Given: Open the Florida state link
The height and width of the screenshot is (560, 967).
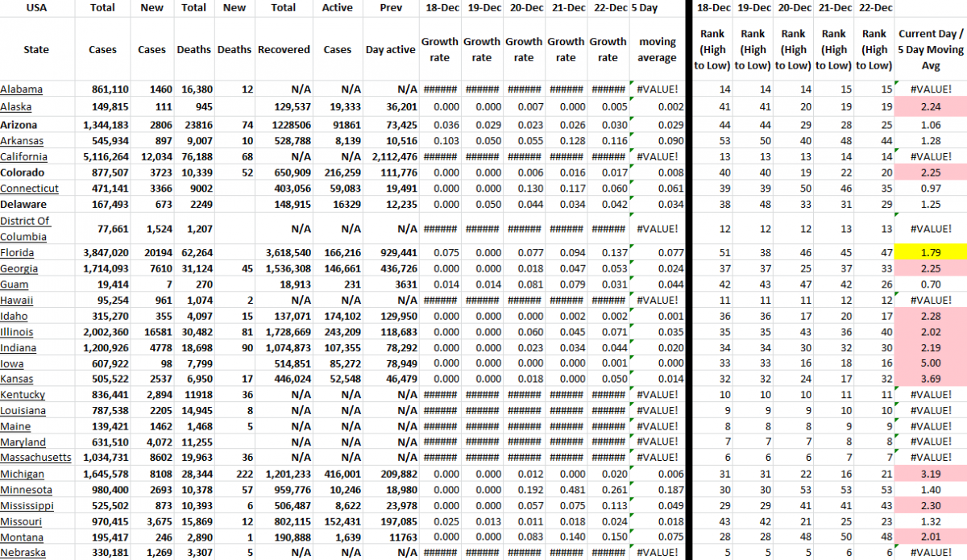Looking at the screenshot, I should pos(20,252).
